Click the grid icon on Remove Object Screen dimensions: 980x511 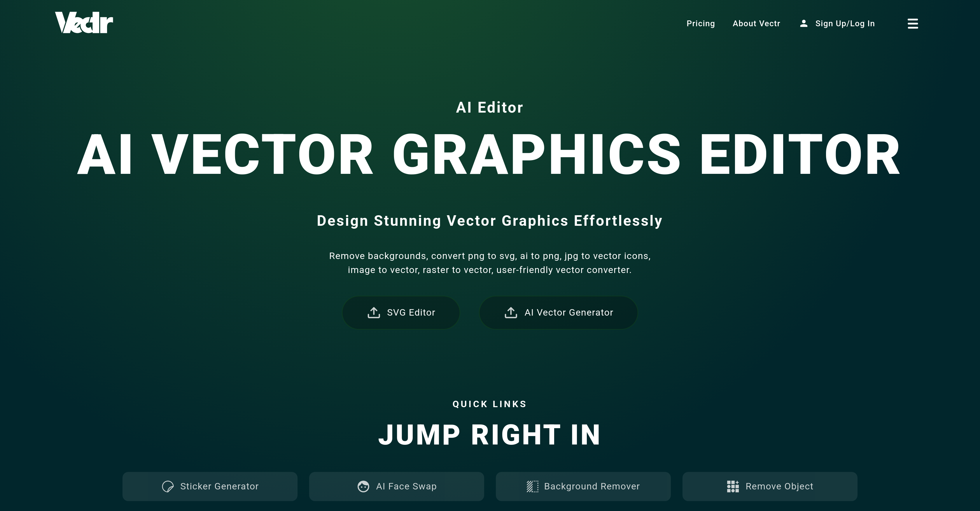tap(732, 486)
